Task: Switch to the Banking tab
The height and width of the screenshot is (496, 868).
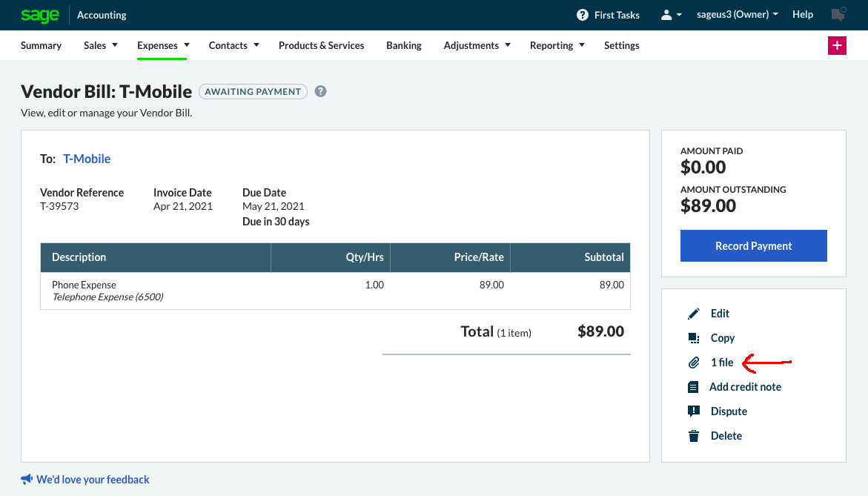Action: (404, 45)
